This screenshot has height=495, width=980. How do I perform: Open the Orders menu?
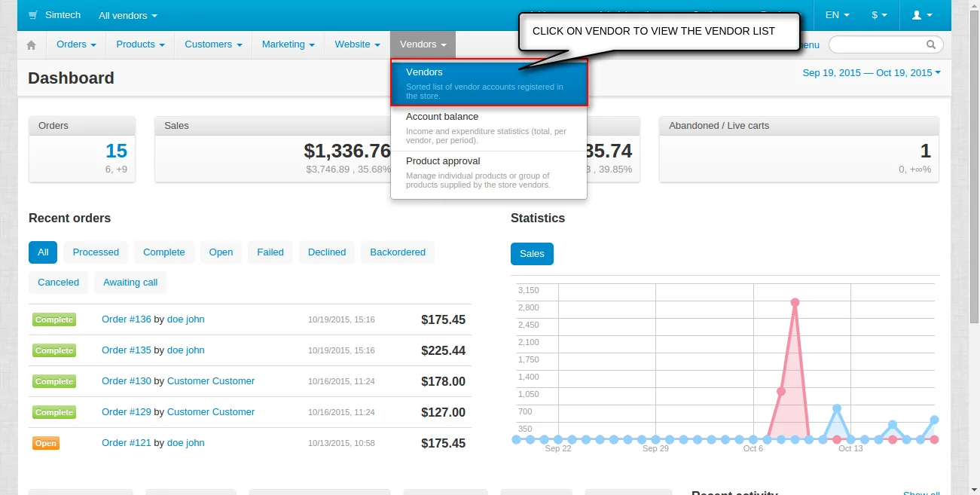tap(76, 44)
